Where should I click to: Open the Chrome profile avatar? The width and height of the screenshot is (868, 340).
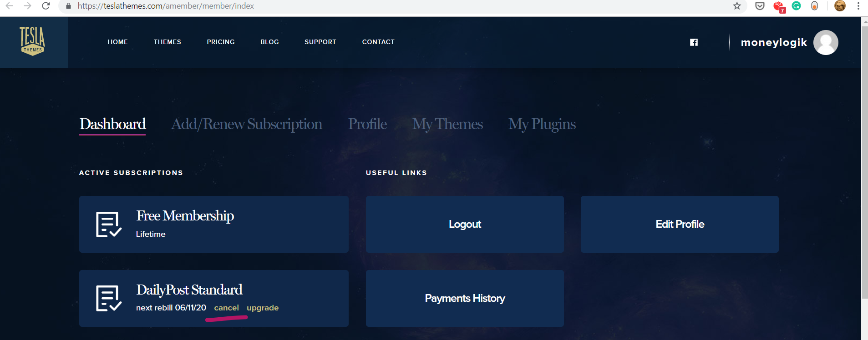pyautogui.click(x=840, y=6)
